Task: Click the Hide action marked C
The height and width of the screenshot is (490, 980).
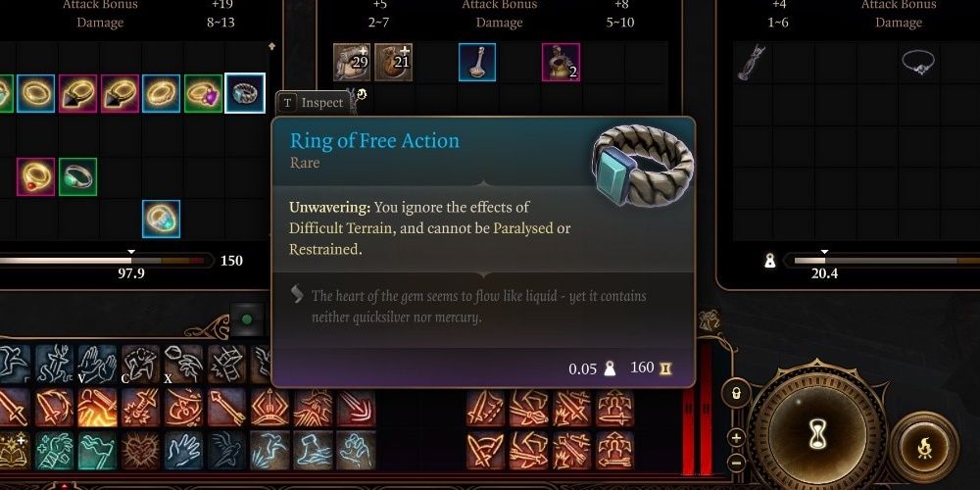Action: tap(140, 364)
